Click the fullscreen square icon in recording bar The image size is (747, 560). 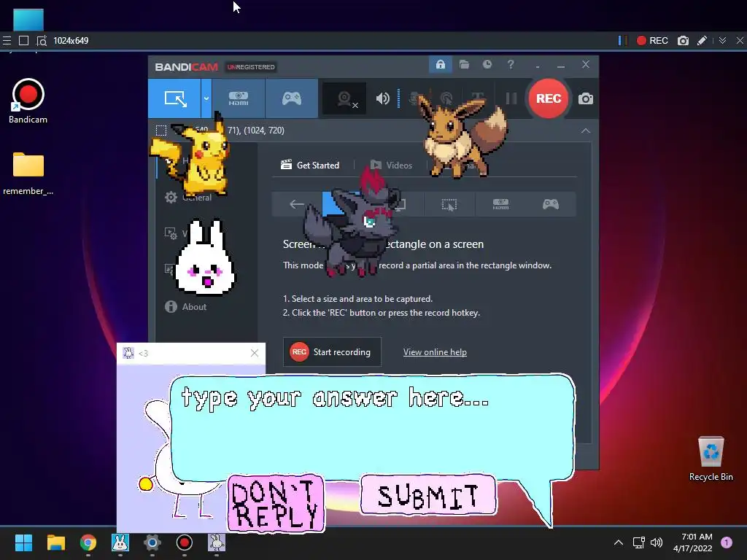pyautogui.click(x=23, y=41)
